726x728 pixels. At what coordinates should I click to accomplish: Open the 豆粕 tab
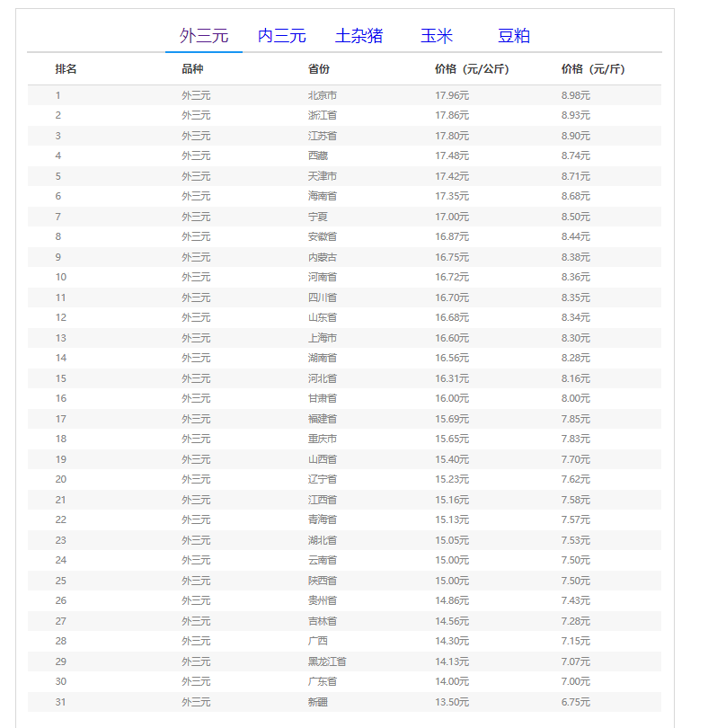coord(514,36)
